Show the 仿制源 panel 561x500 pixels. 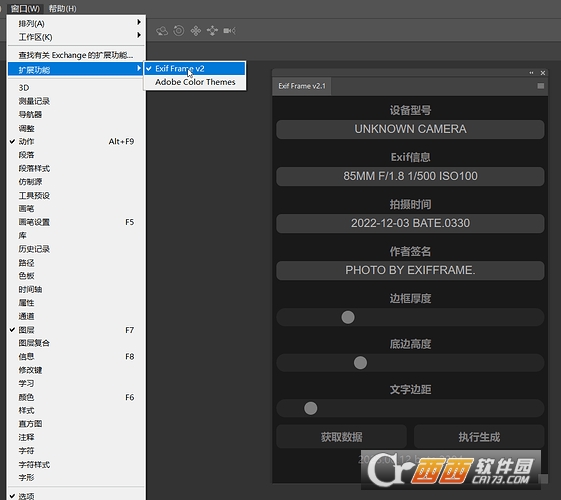(x=76, y=182)
